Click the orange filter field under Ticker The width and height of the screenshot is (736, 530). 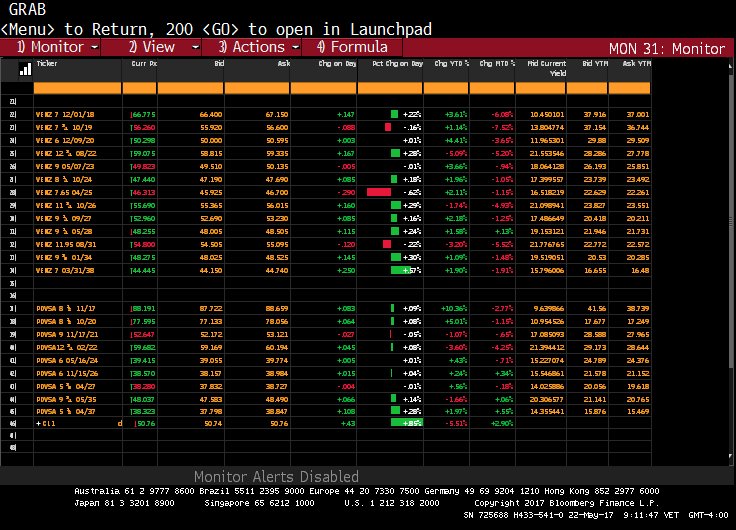coord(78,88)
